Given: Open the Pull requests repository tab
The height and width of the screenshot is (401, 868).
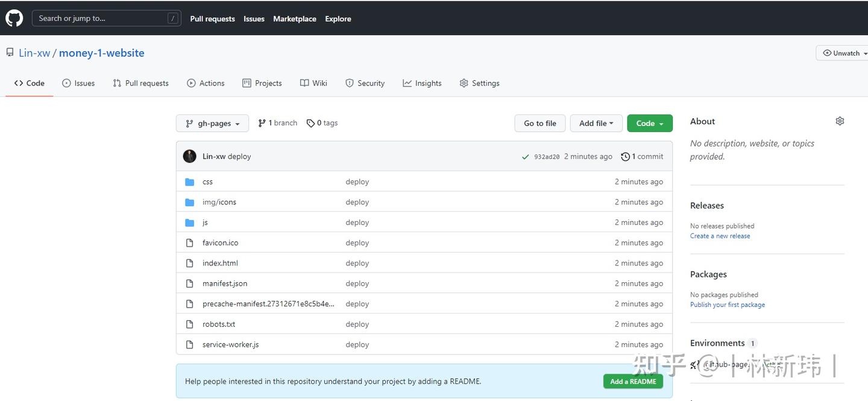Looking at the screenshot, I should [x=140, y=83].
